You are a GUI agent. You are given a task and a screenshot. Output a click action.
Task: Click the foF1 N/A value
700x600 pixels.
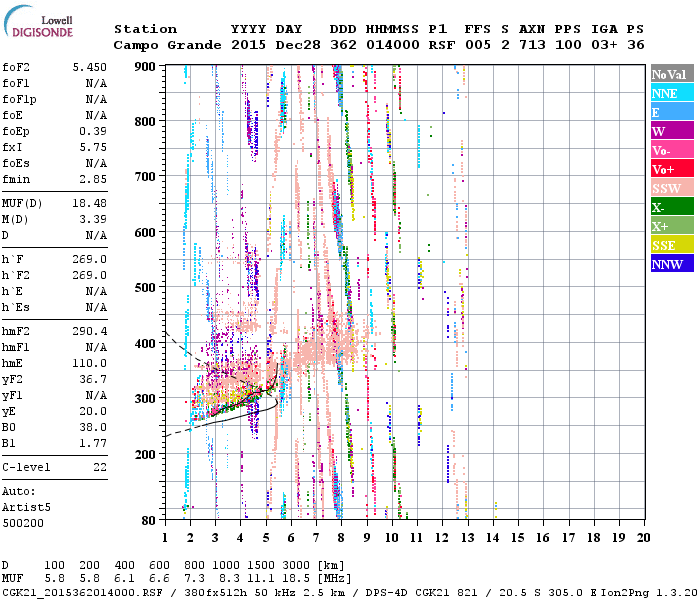[96, 83]
